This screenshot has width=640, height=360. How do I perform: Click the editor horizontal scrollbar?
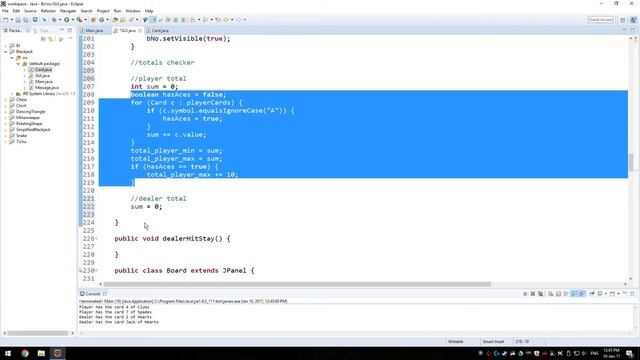297,284
